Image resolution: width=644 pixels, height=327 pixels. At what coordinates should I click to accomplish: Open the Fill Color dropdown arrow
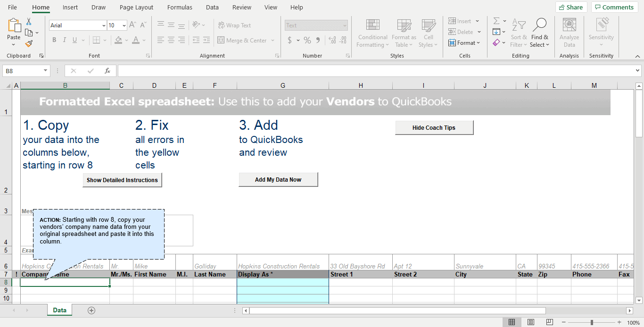point(126,40)
